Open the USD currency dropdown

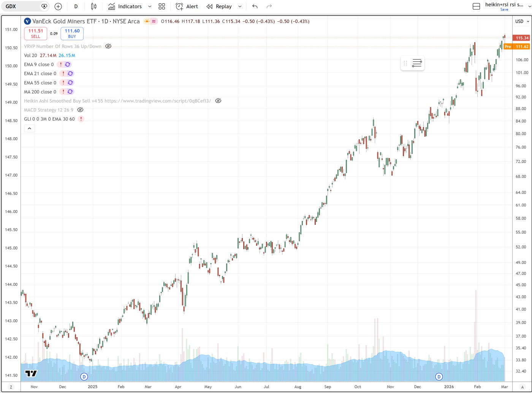coord(521,21)
